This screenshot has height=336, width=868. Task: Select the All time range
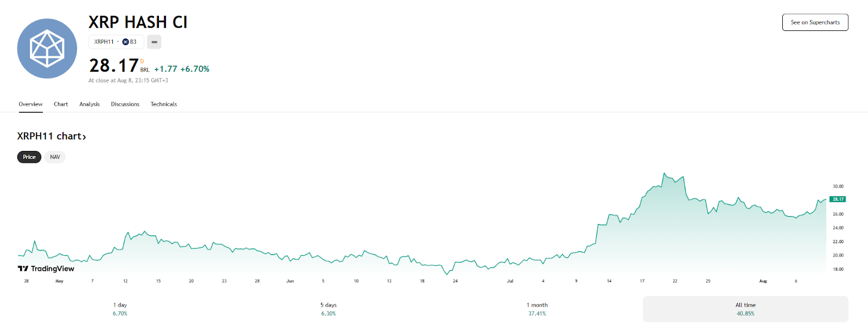745,309
